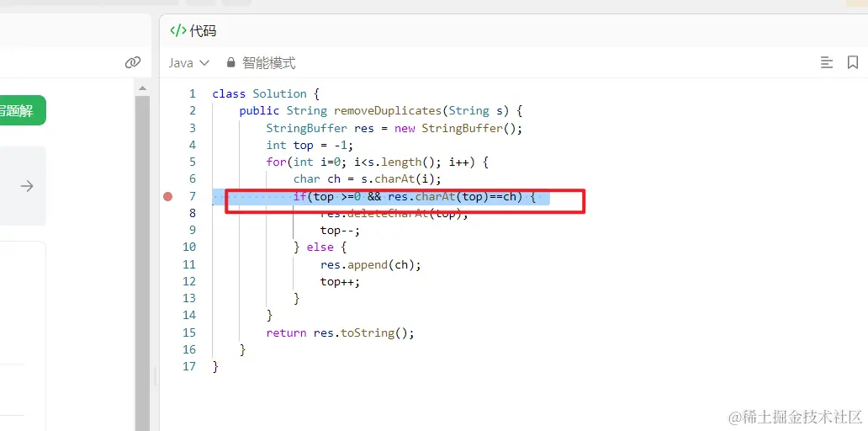The image size is (868, 431).
Task: Click line number 17 in the gutter
Action: pyautogui.click(x=189, y=366)
